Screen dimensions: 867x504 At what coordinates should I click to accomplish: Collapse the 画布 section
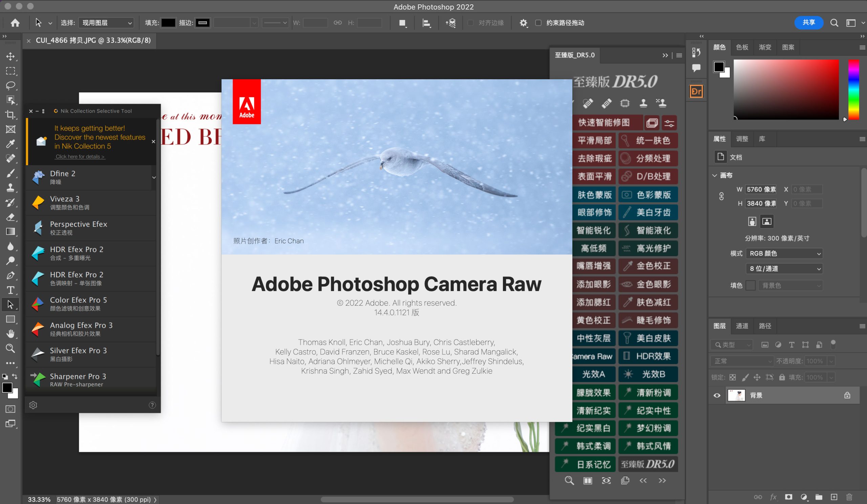715,175
